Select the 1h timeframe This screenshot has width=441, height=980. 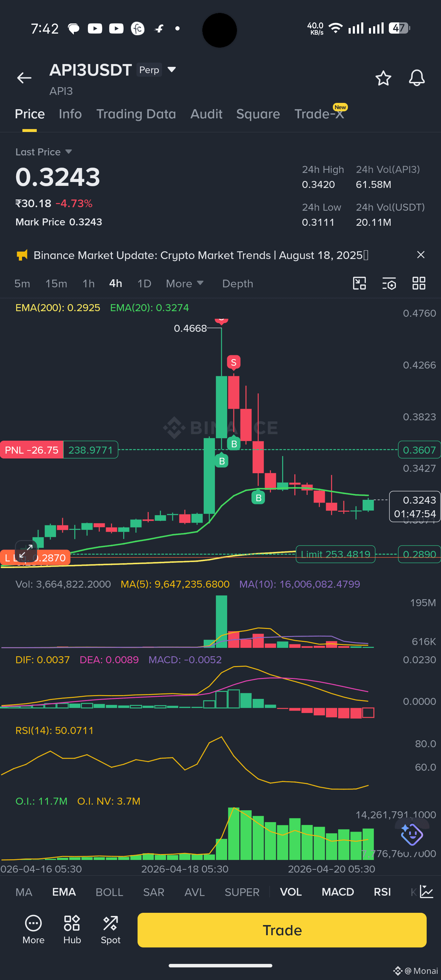click(x=89, y=283)
